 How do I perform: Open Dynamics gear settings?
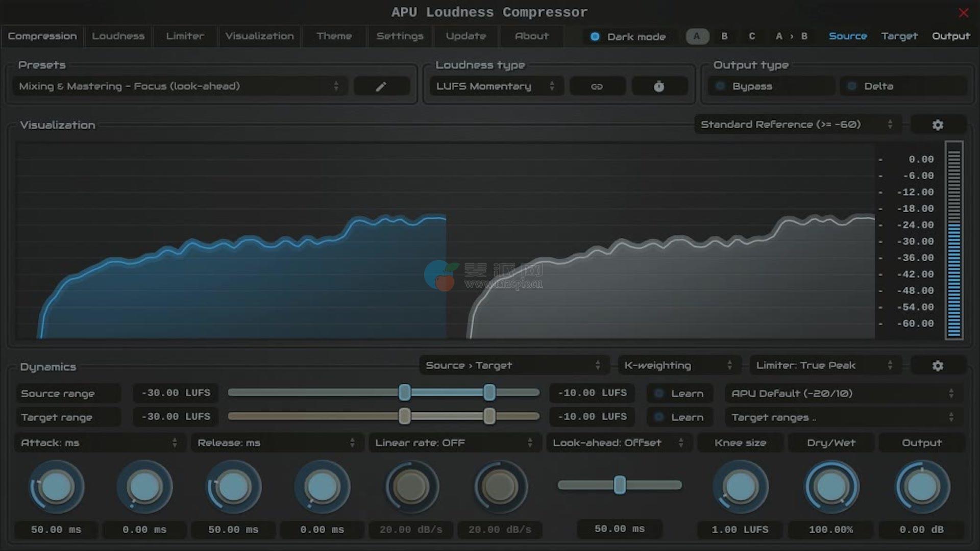[x=938, y=366]
